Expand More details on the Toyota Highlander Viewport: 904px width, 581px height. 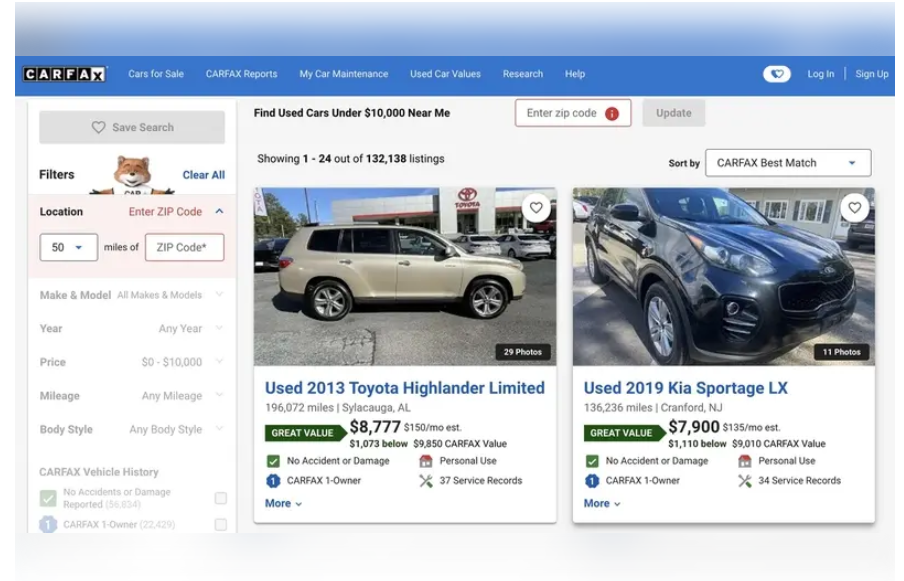283,504
